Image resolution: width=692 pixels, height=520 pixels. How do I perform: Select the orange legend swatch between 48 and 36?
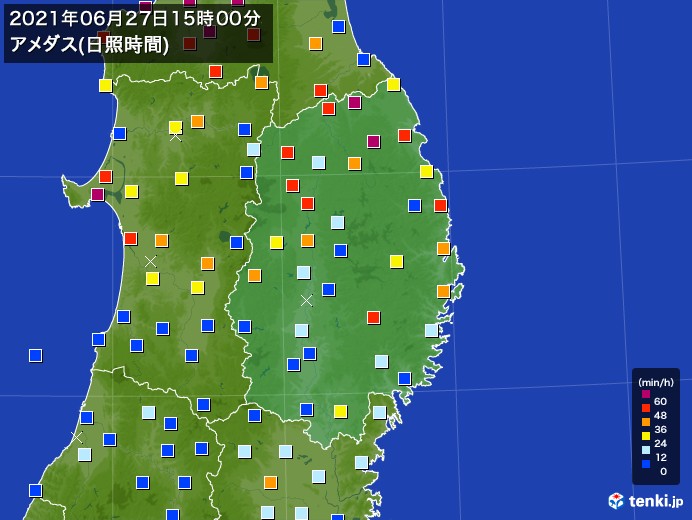coord(646,422)
